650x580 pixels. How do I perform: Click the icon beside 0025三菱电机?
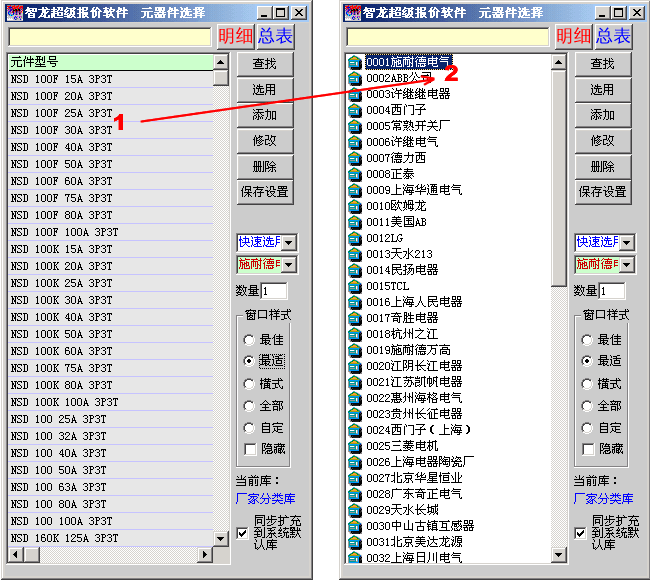[x=355, y=446]
